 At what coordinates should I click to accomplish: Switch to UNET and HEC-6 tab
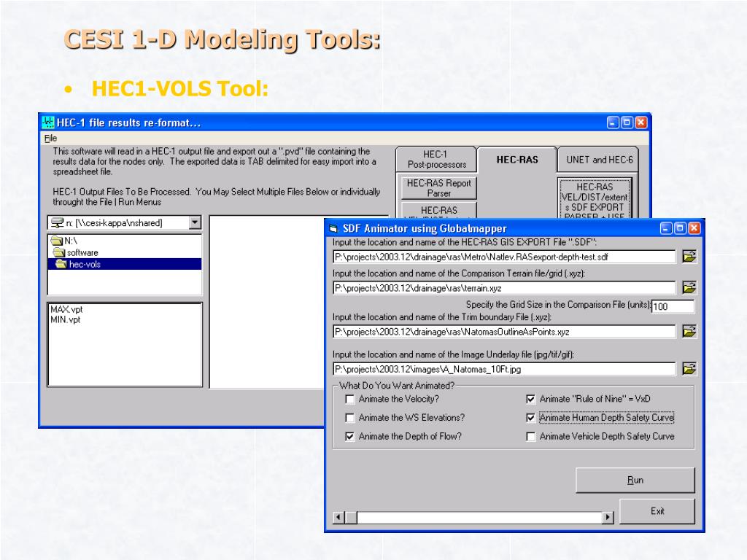599,160
